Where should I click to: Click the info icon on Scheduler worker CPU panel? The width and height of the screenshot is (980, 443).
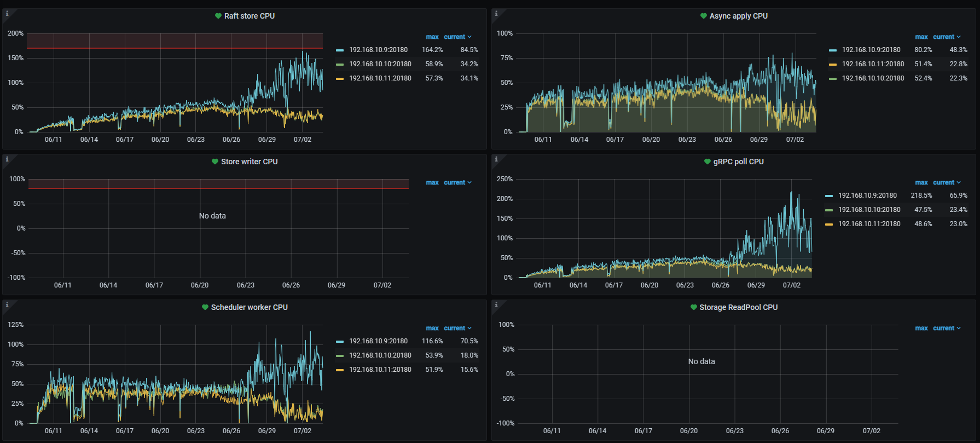(x=7, y=305)
